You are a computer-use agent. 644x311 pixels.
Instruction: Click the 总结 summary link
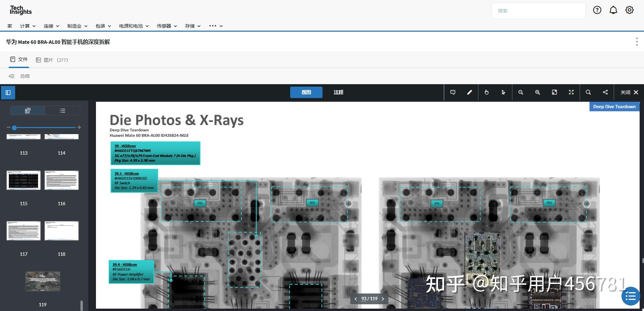(25, 76)
